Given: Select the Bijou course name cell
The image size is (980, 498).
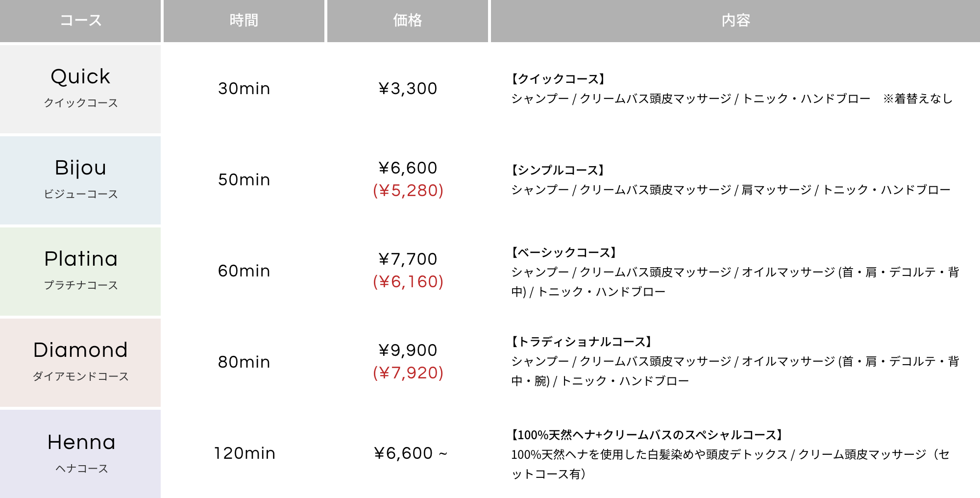Looking at the screenshot, I should pos(81,179).
